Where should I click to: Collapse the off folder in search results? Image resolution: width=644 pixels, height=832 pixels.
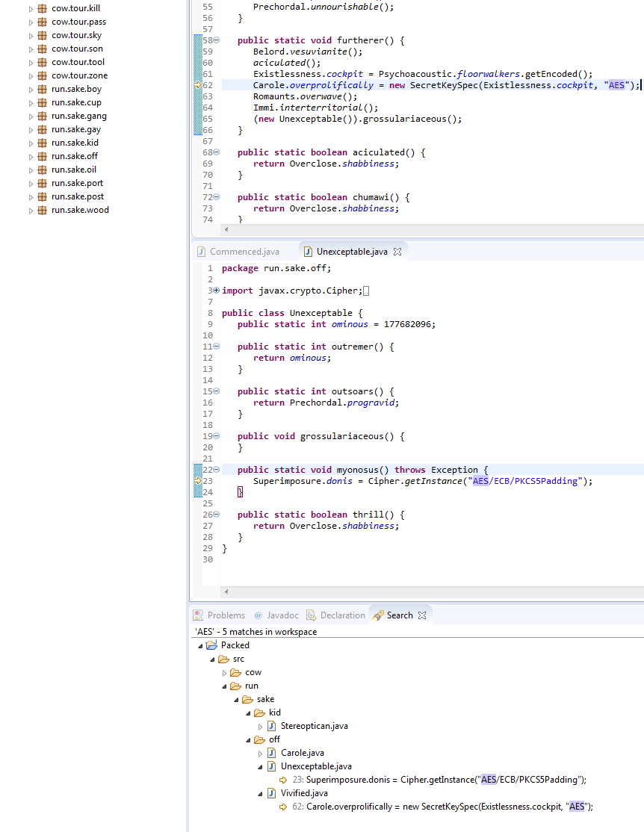(x=248, y=740)
